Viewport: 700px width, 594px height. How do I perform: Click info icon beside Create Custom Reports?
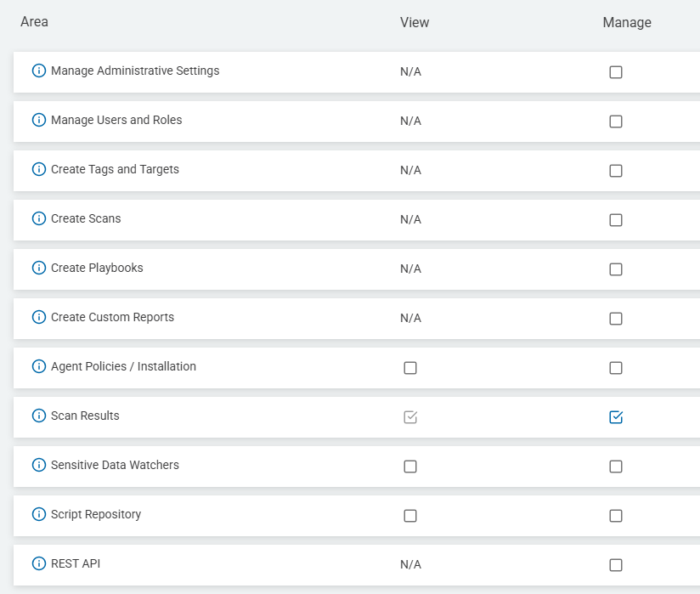[x=38, y=318]
